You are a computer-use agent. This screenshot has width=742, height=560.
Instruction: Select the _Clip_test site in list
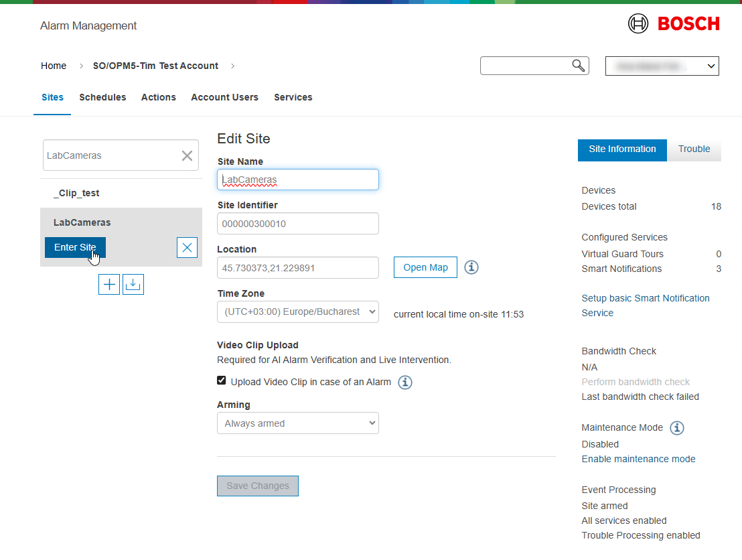(76, 193)
